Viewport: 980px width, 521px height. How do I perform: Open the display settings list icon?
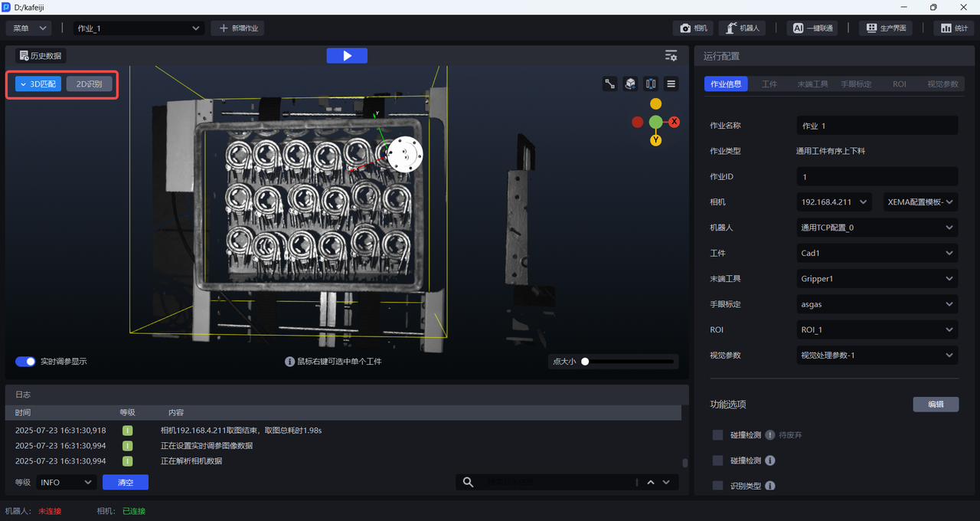coord(671,56)
